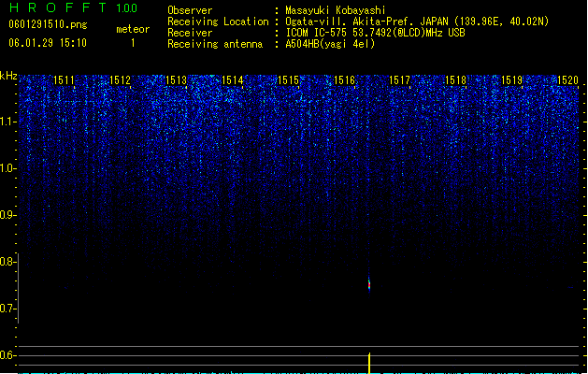Click the 1517 time marker label
The height and width of the screenshot is (374, 588).
(x=400, y=79)
